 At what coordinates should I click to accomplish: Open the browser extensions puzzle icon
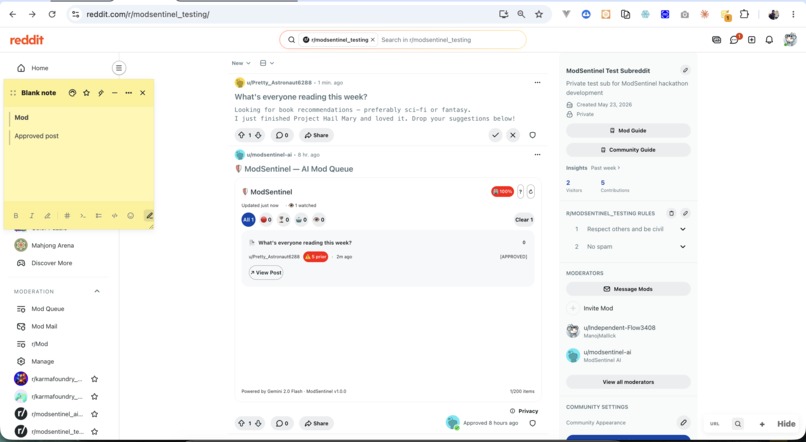[x=744, y=14]
